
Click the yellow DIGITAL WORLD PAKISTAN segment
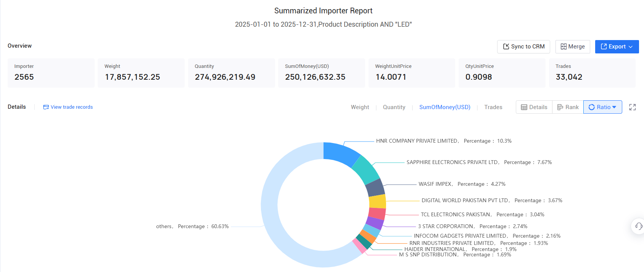(377, 201)
